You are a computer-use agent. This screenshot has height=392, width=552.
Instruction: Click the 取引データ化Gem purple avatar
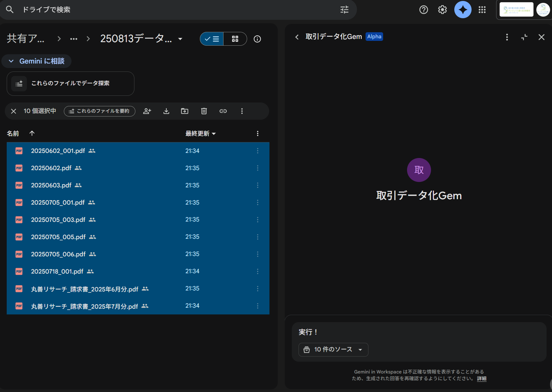[419, 170]
